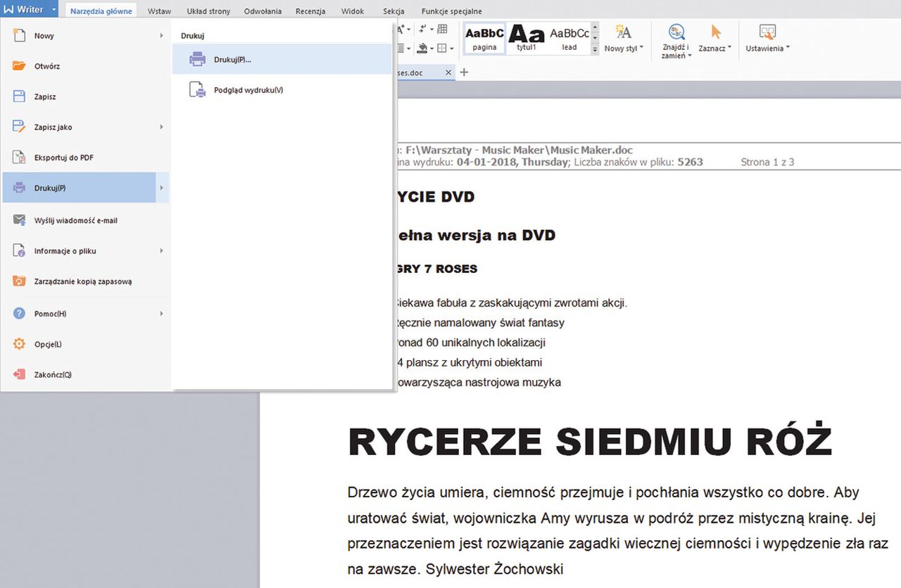
Task: Click the Ustawienia icon in ribbon
Action: pyautogui.click(x=767, y=32)
